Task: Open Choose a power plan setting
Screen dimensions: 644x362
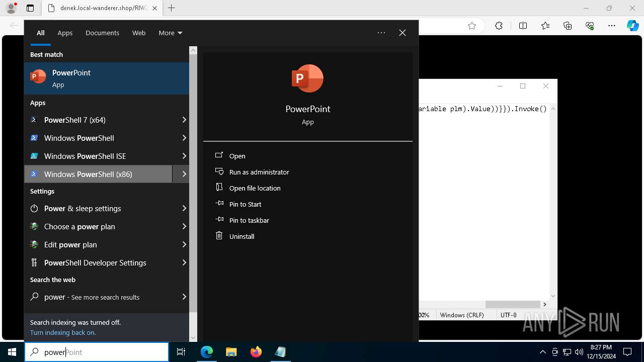Action: tap(98, 226)
